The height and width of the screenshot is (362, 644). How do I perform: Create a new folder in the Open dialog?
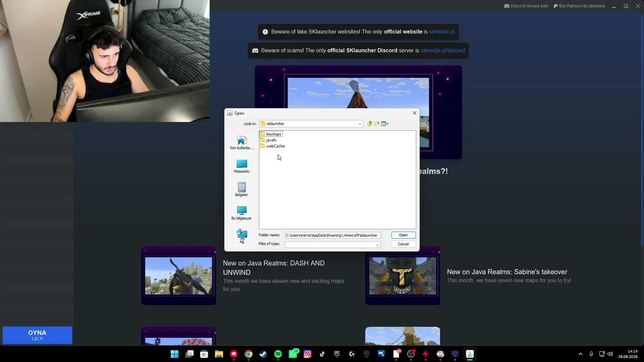pos(376,124)
